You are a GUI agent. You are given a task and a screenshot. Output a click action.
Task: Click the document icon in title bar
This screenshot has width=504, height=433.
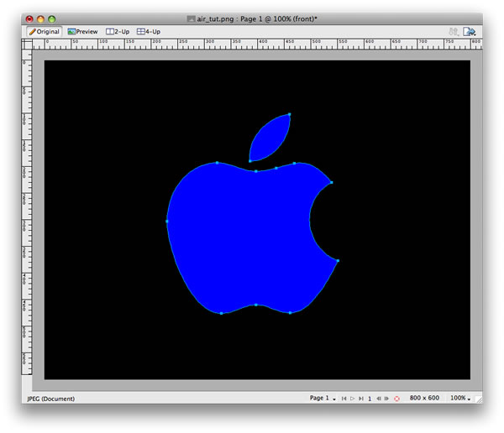[x=191, y=19]
